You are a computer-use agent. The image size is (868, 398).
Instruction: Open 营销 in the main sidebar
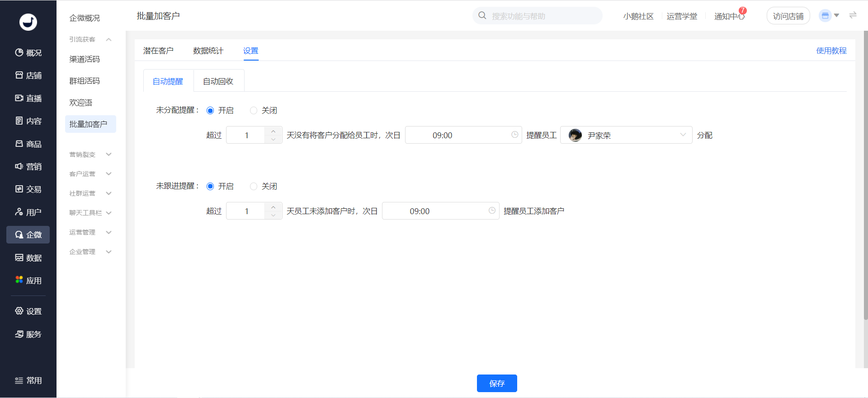[x=28, y=167]
